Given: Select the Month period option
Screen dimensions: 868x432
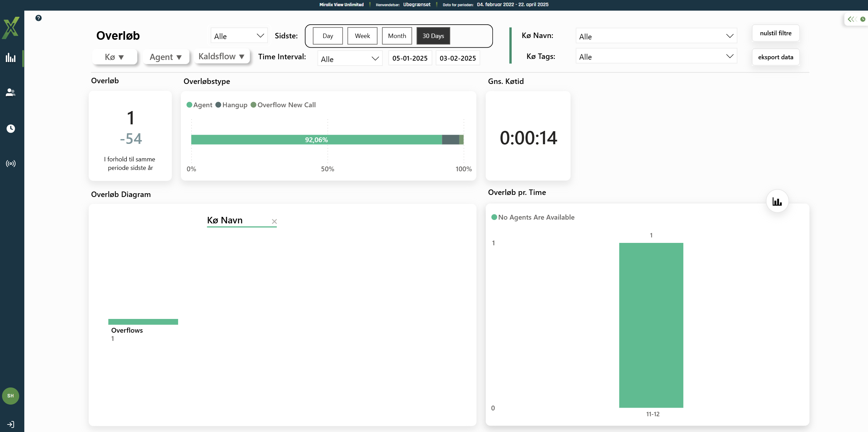Looking at the screenshot, I should tap(397, 36).
